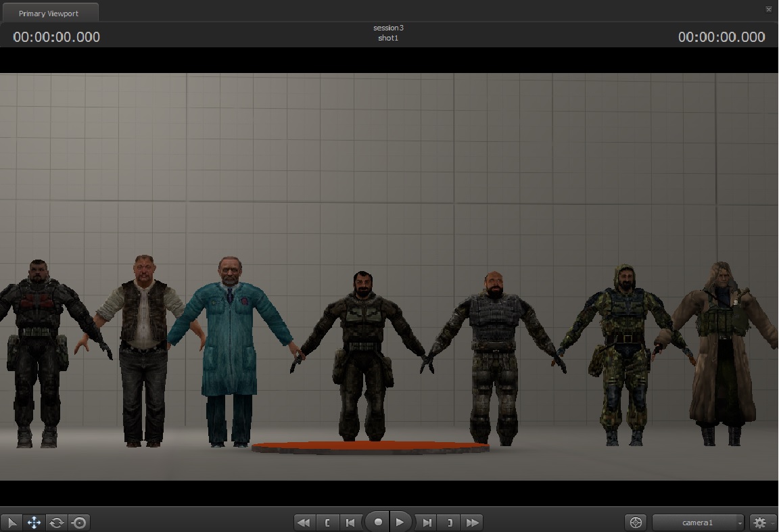This screenshot has width=779, height=532.
Task: Click the left timecode display
Action: click(57, 37)
